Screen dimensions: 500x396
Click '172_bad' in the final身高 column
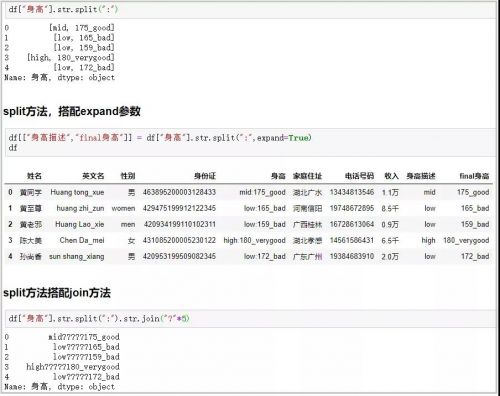(x=475, y=256)
